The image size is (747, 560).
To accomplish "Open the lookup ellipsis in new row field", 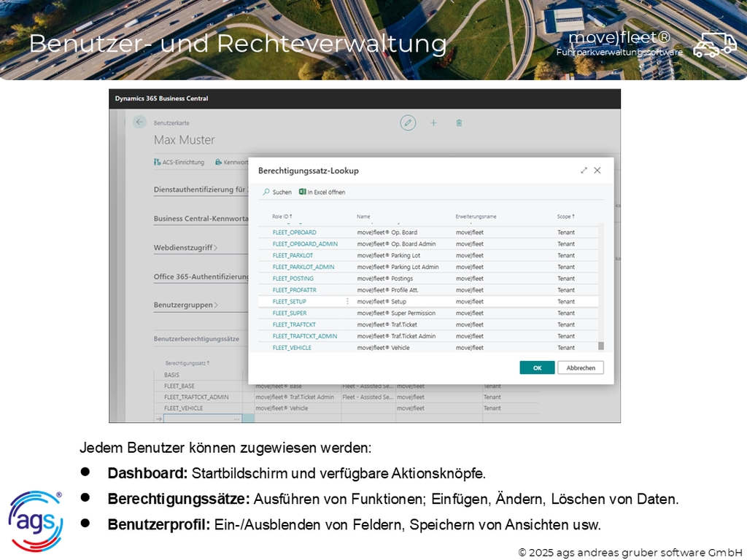I will [237, 419].
